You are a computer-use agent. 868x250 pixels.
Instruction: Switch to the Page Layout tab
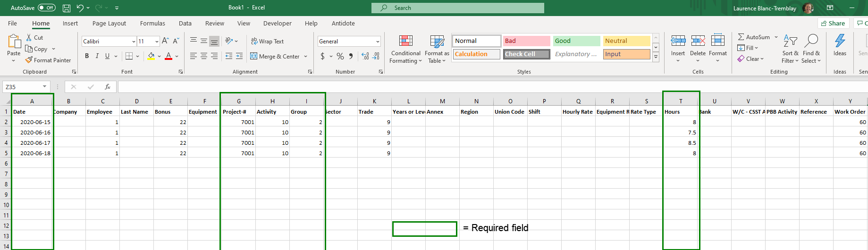(x=109, y=23)
